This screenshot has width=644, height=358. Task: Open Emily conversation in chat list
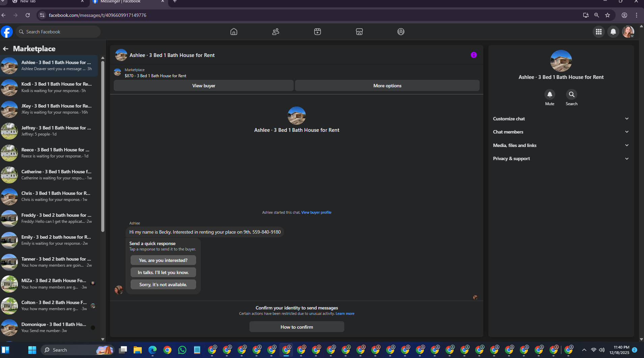49,240
